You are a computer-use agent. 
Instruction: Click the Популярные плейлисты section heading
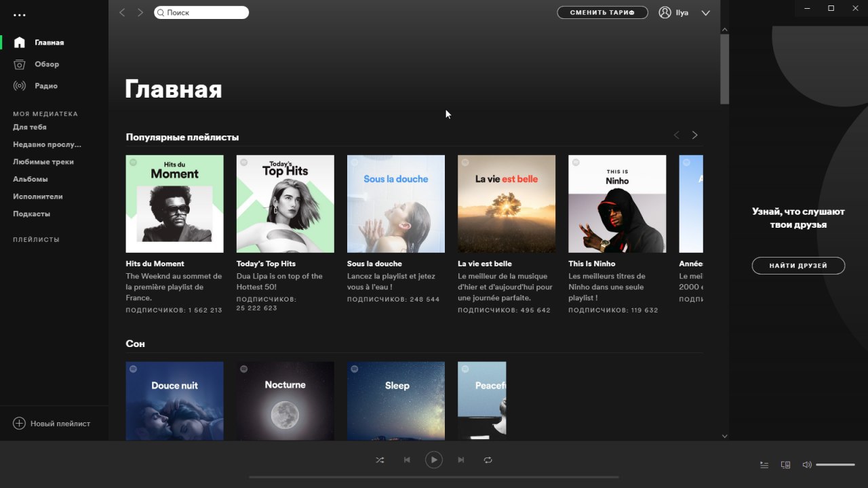pyautogui.click(x=182, y=137)
